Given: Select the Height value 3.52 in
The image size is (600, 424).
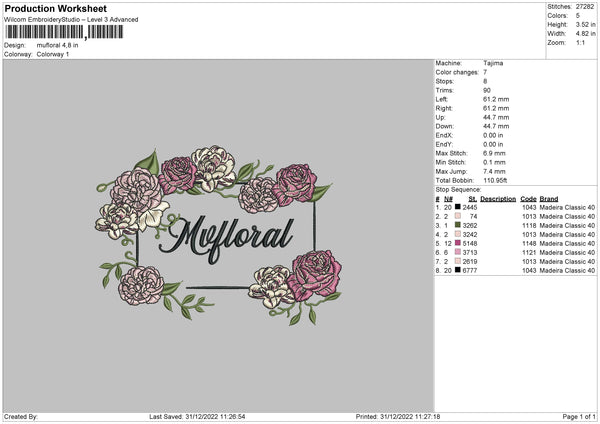Looking at the screenshot, I should [x=585, y=24].
